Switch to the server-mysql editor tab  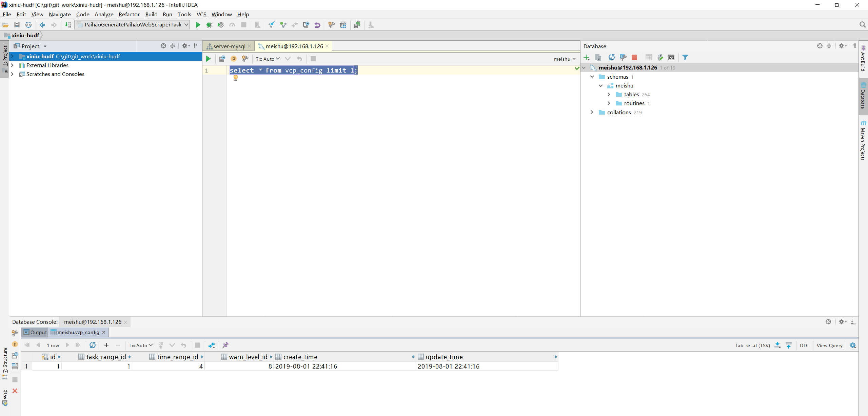click(229, 46)
